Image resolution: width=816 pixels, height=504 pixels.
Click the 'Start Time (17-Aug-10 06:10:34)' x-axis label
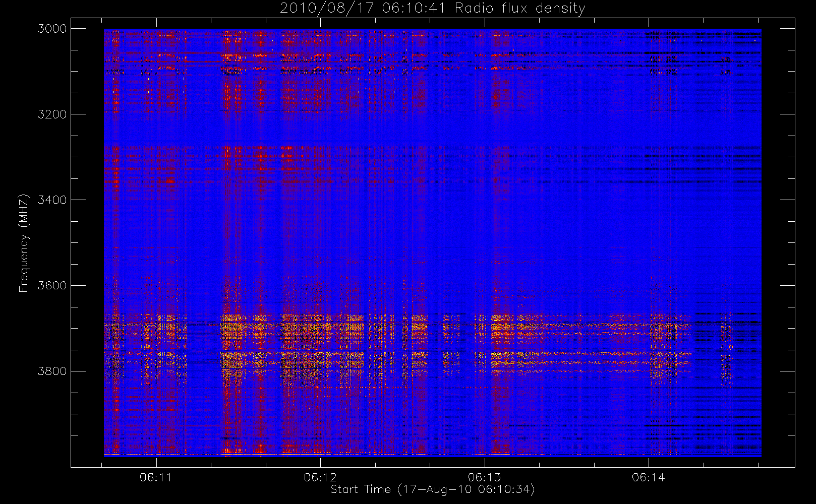click(x=432, y=489)
